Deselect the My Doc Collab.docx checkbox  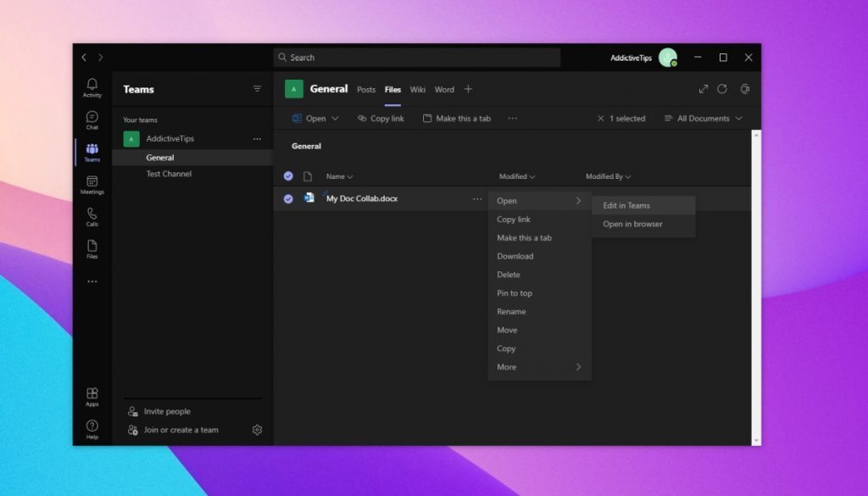point(288,198)
